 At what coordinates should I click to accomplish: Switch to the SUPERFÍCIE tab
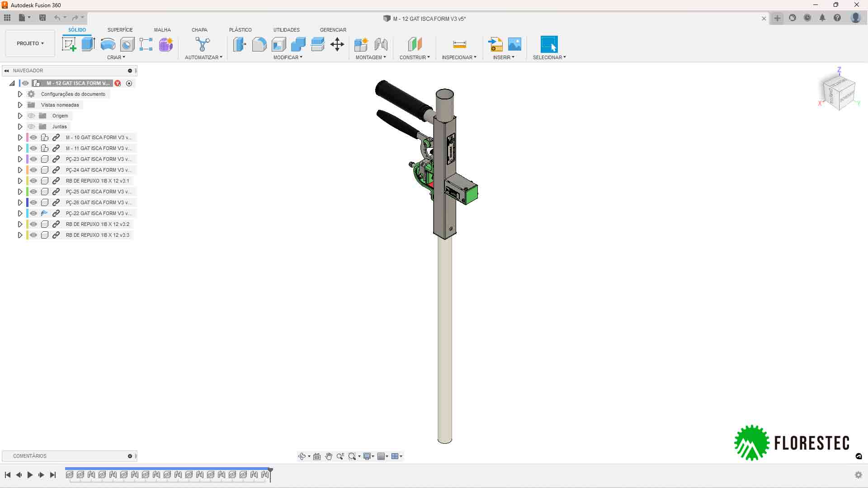[120, 30]
